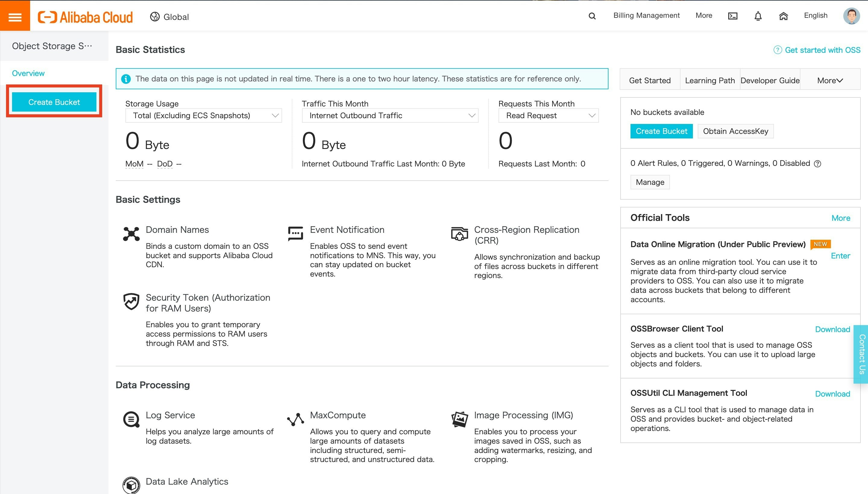This screenshot has width=868, height=494.
Task: Click the Domain Names icon
Action: pyautogui.click(x=131, y=234)
